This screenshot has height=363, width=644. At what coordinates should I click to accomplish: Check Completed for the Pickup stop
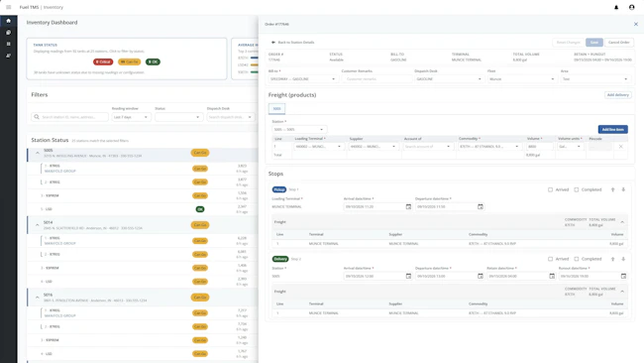coord(577,189)
